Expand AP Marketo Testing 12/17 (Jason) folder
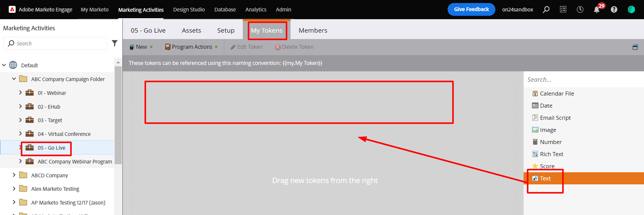 click(x=14, y=202)
